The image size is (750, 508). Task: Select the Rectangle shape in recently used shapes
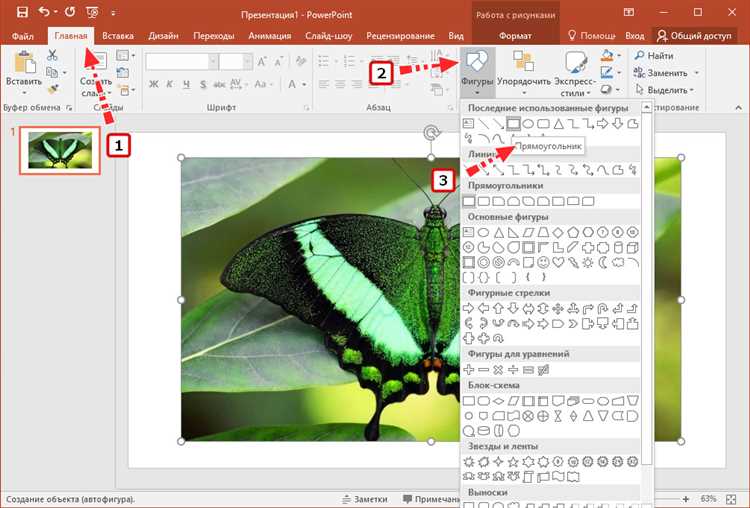513,123
